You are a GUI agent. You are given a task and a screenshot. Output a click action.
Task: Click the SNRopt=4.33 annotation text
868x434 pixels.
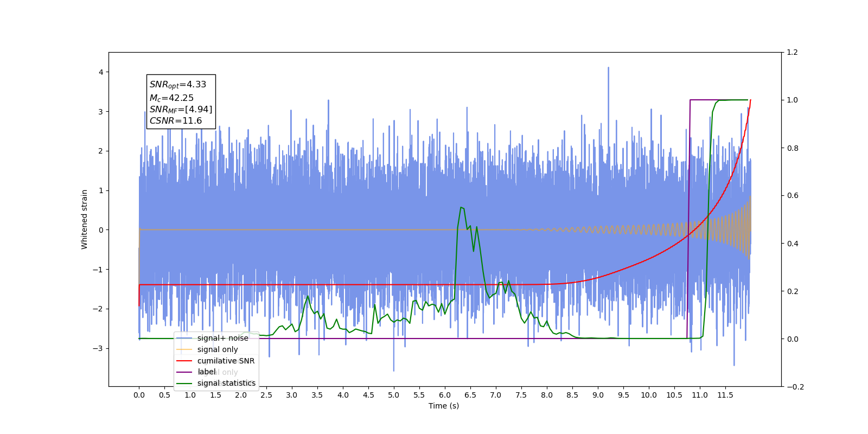178,85
